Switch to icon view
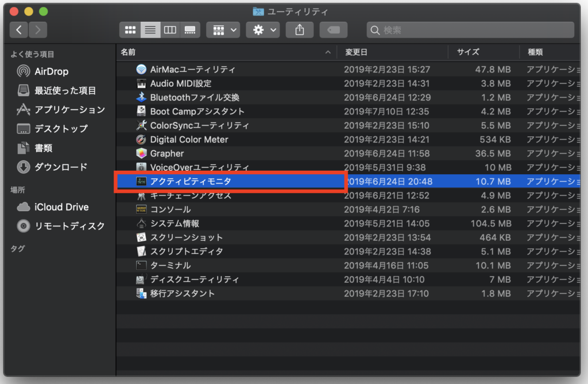 (130, 30)
